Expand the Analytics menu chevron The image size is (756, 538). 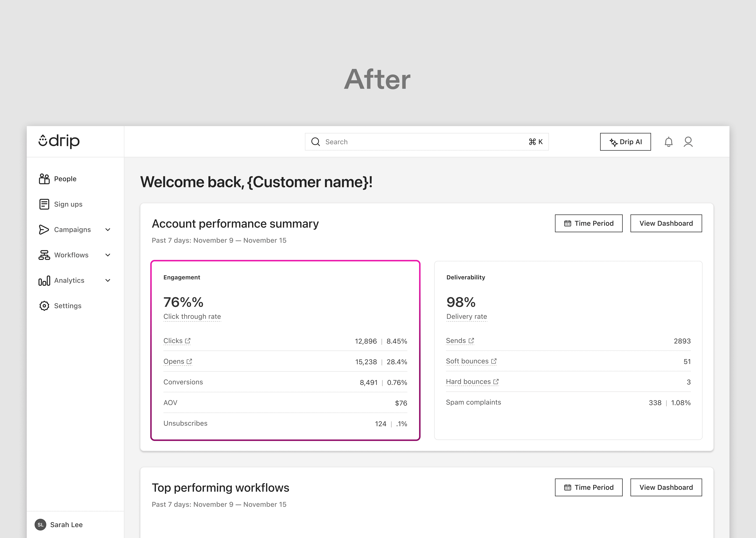pyautogui.click(x=108, y=281)
